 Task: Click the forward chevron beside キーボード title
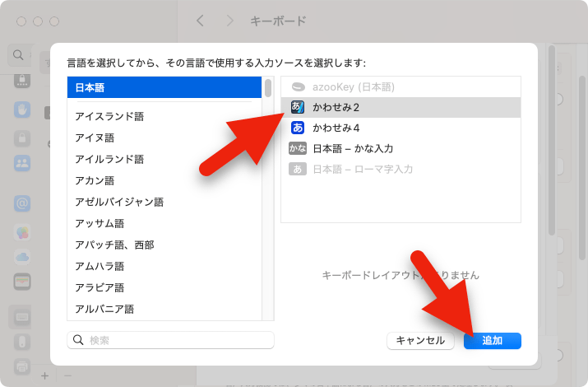[x=230, y=21]
